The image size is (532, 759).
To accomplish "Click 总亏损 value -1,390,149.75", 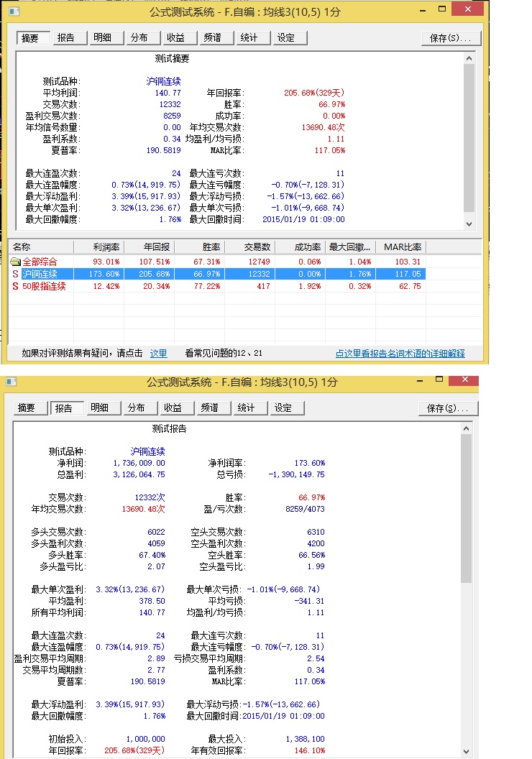I will (x=297, y=475).
